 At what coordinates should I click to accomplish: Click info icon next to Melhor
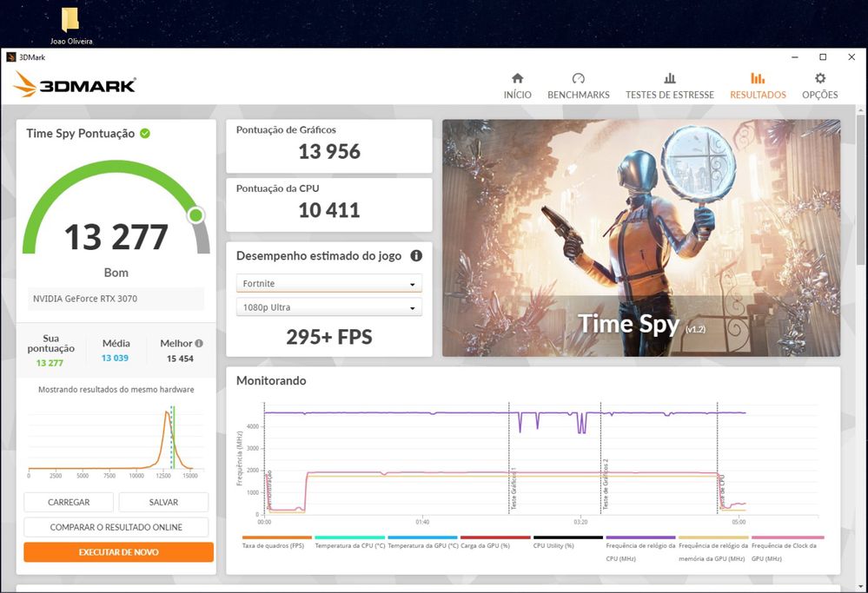(199, 343)
